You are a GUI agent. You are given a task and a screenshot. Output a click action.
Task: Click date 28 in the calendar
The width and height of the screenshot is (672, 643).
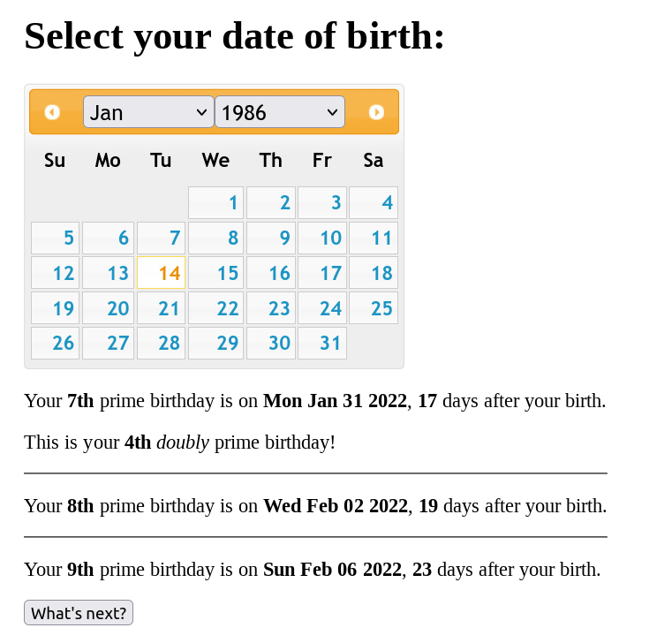click(161, 343)
